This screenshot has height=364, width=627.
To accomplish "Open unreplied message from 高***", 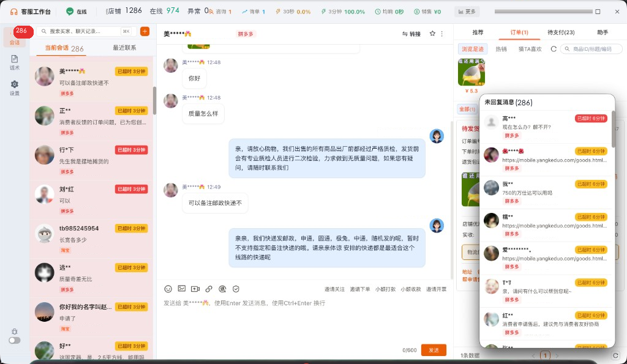I will coord(546,127).
